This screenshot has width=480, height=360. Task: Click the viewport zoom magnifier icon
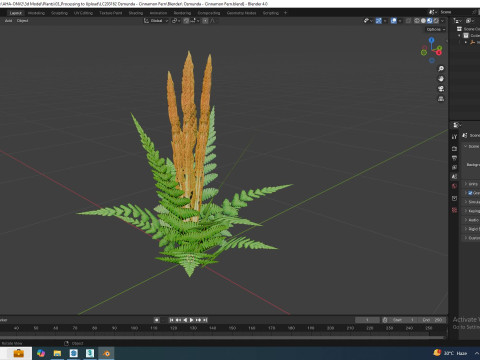(441, 69)
